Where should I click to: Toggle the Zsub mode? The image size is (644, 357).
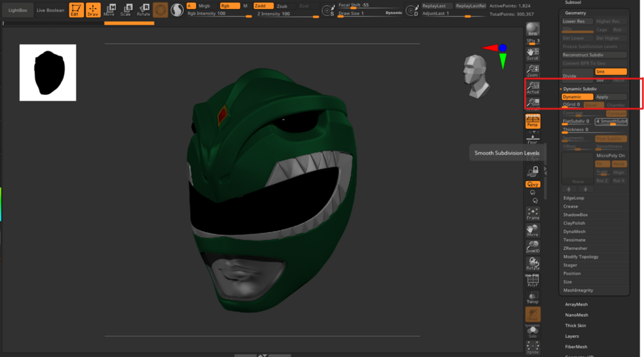point(282,6)
